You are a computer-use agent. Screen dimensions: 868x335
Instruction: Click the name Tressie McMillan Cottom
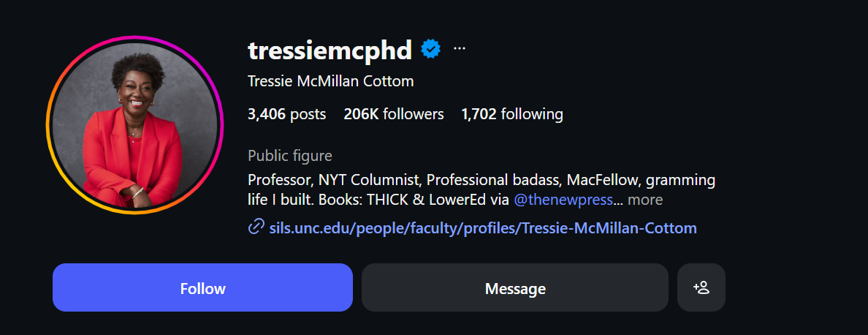pos(330,81)
